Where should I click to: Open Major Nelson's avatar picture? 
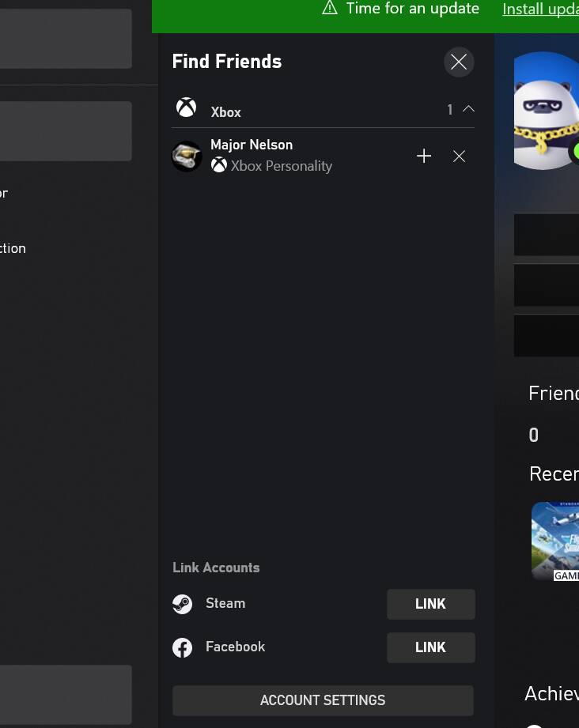(187, 157)
